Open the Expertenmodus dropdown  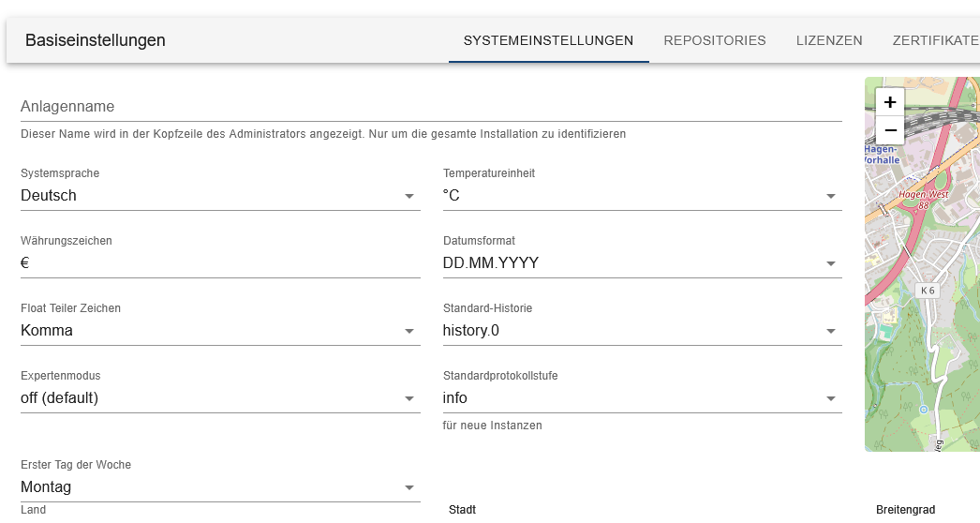(219, 398)
